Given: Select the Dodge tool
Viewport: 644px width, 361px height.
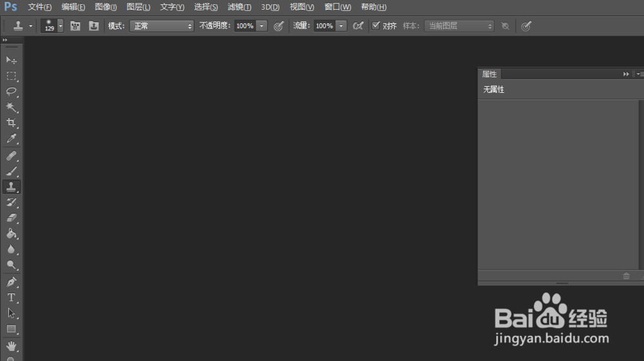Looking at the screenshot, I should point(11,265).
